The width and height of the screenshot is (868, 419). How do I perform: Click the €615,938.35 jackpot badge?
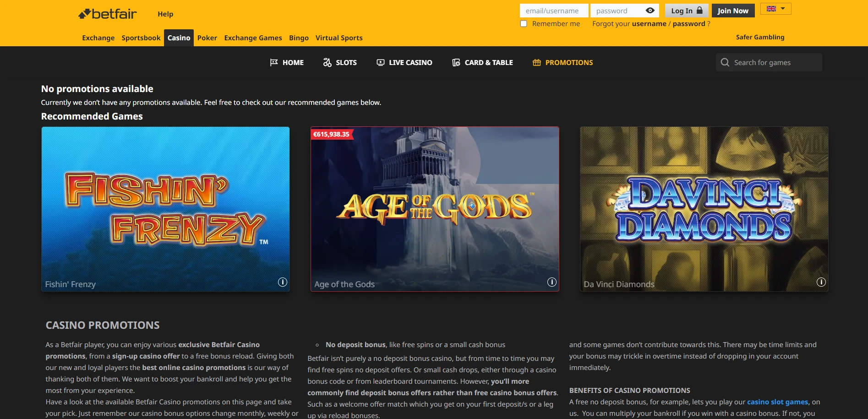332,134
